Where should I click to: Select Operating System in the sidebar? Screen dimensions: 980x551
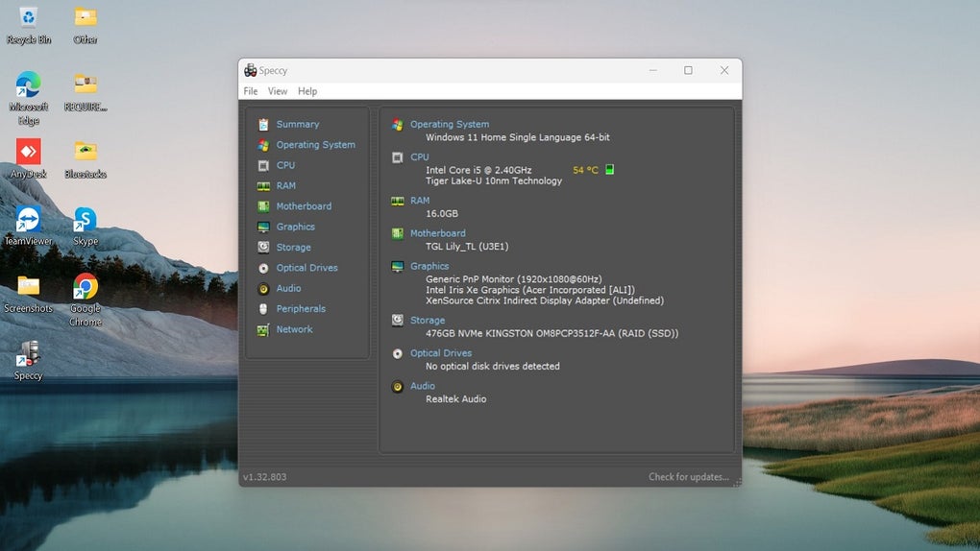[316, 145]
